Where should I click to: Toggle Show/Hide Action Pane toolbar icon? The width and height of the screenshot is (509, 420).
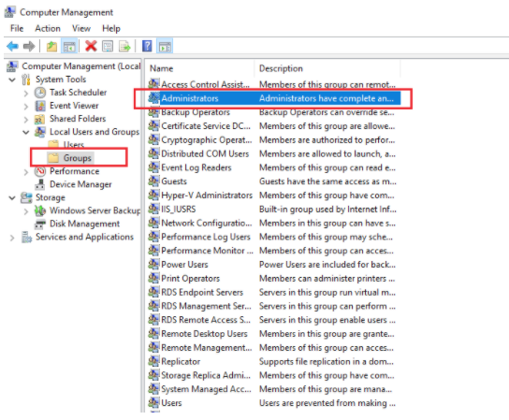point(165,47)
